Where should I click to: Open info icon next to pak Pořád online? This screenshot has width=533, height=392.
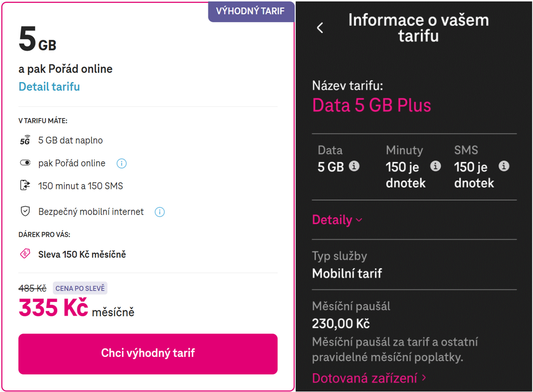(x=122, y=164)
